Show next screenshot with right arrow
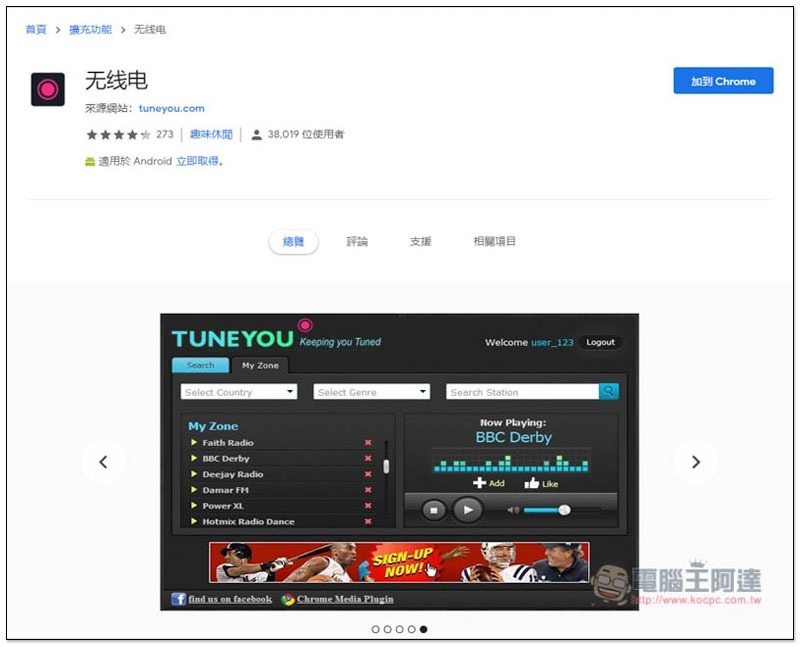The image size is (800, 647). click(696, 462)
